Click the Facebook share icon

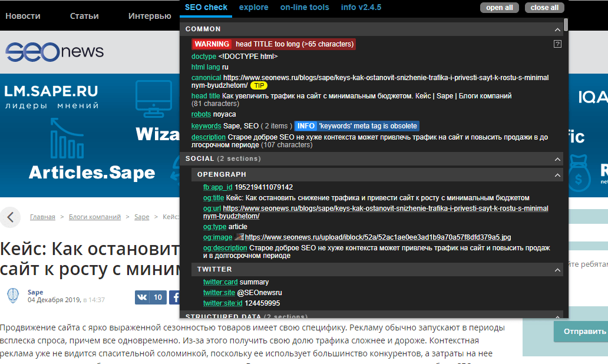click(x=174, y=297)
